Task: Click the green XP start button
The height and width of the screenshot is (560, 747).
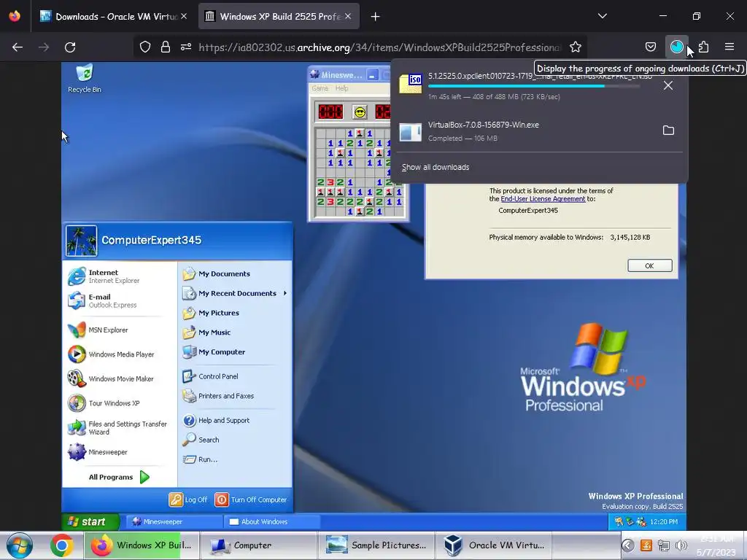Action: pyautogui.click(x=90, y=521)
